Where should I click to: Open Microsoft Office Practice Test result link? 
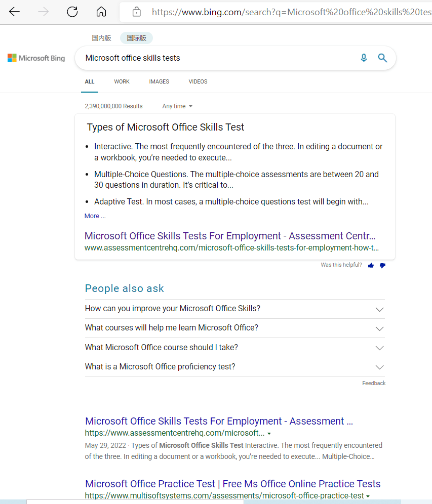(232, 484)
